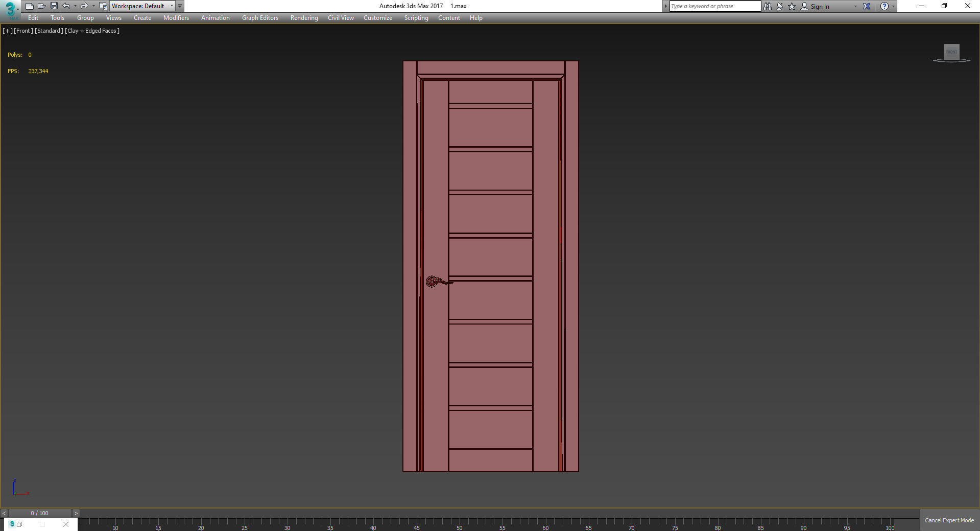The width and height of the screenshot is (980, 531).
Task: Create a new scene with New icon
Action: (29, 6)
